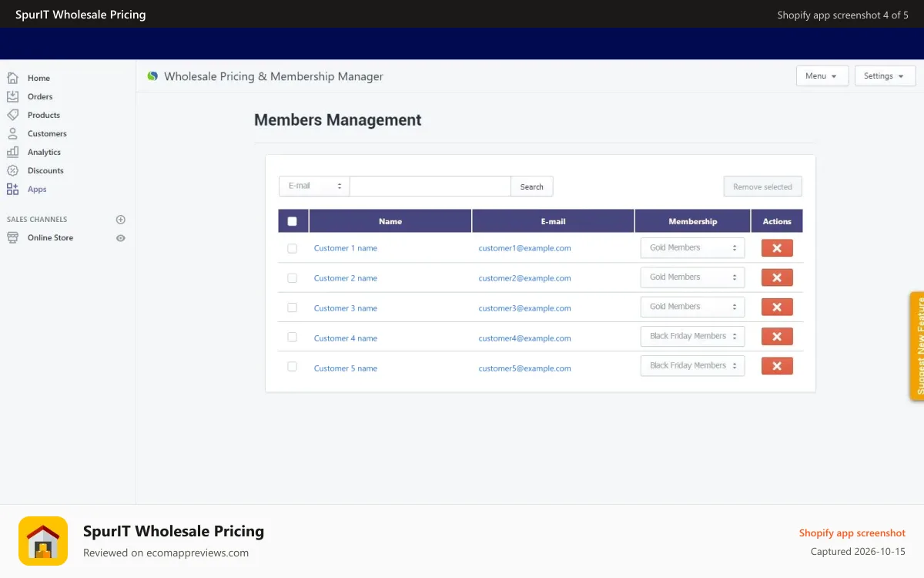This screenshot has height=578, width=924.
Task: Open the Menu dropdown
Action: [822, 76]
